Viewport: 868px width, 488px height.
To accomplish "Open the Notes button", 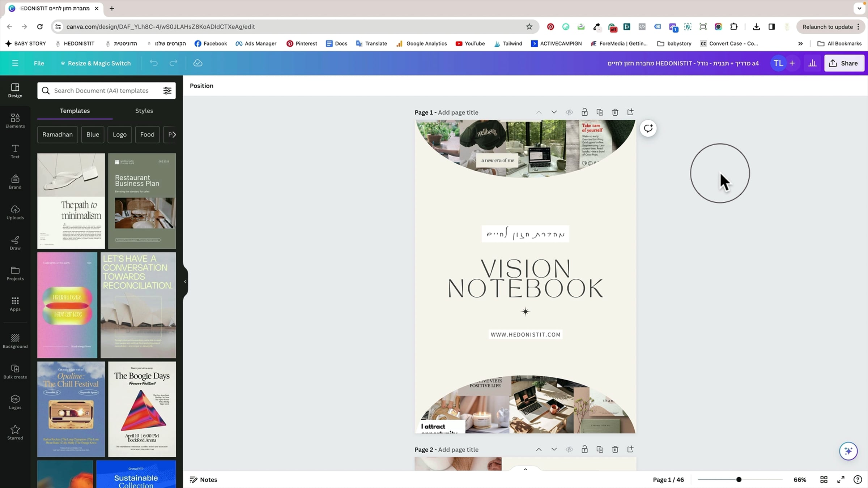I will (x=204, y=480).
